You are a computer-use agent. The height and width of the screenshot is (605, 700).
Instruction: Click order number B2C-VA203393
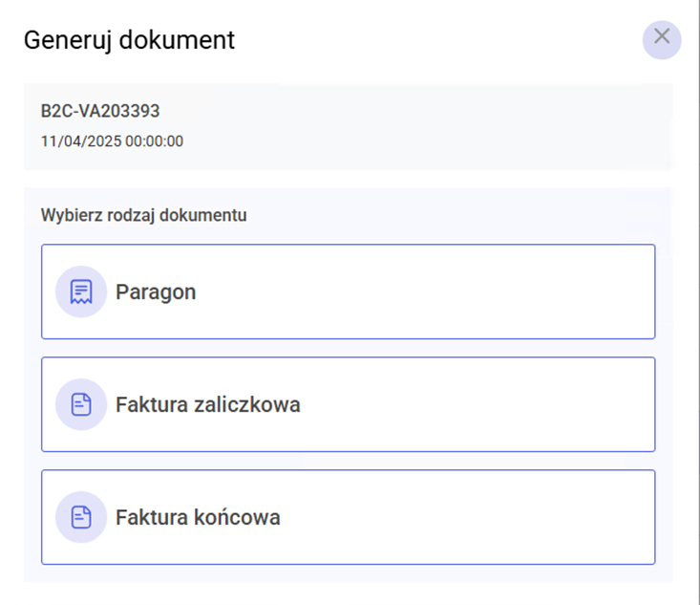[100, 112]
